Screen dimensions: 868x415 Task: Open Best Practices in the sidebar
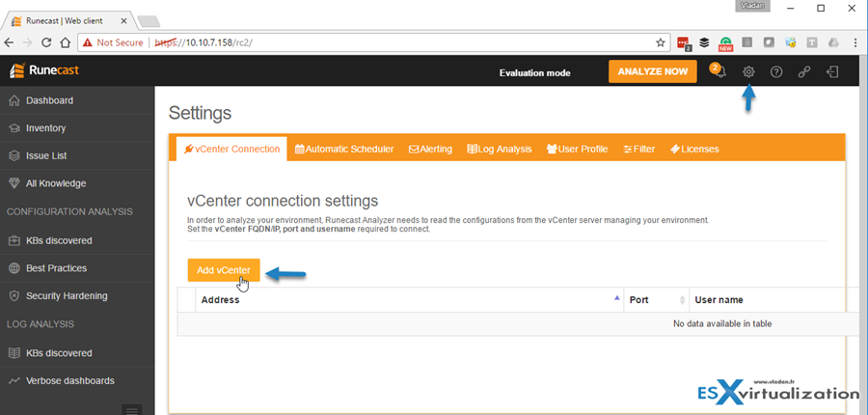pos(77,268)
